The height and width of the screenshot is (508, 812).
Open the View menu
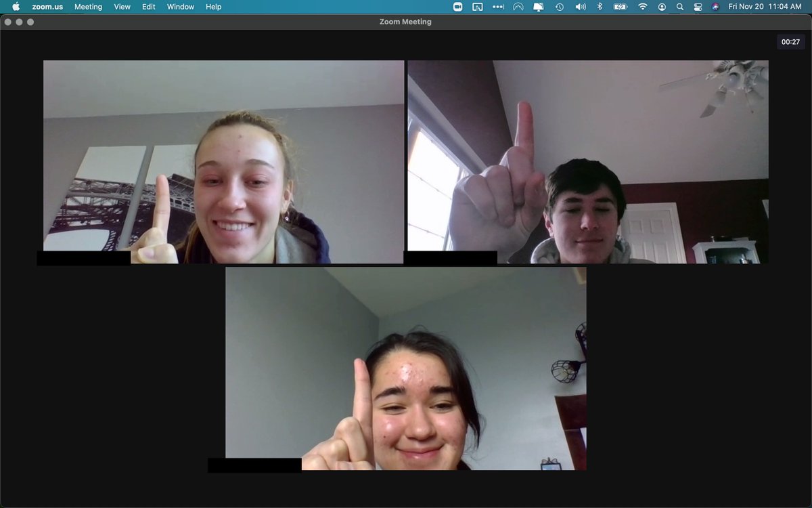[122, 7]
